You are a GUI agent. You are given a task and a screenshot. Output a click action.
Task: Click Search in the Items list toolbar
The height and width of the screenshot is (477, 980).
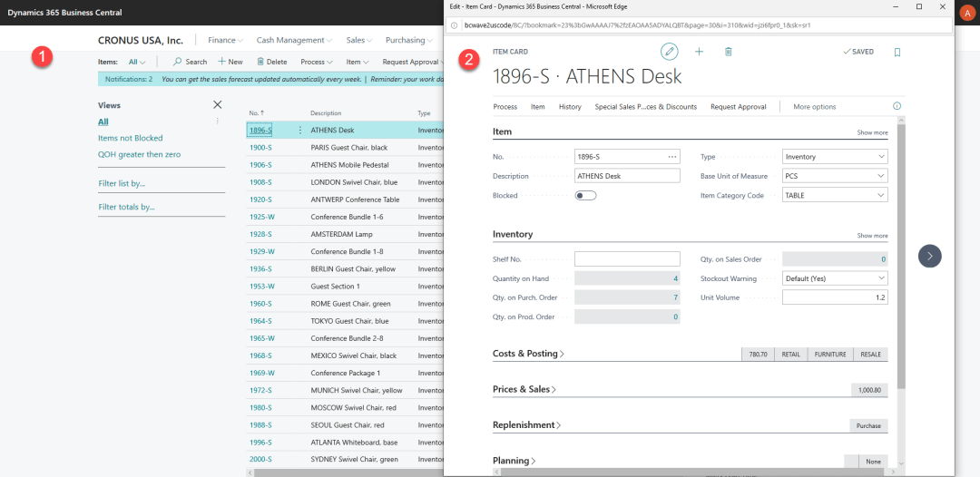click(190, 62)
